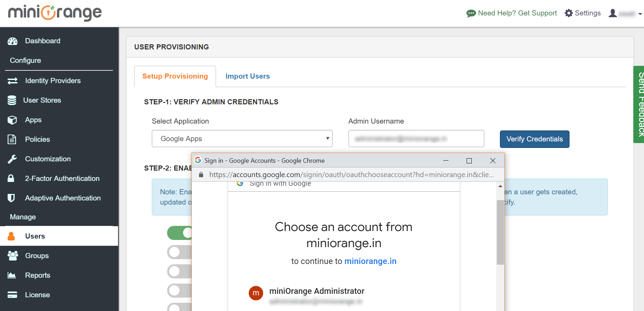Open the Select Application dropdown
This screenshot has width=644, height=311.
pos(242,139)
